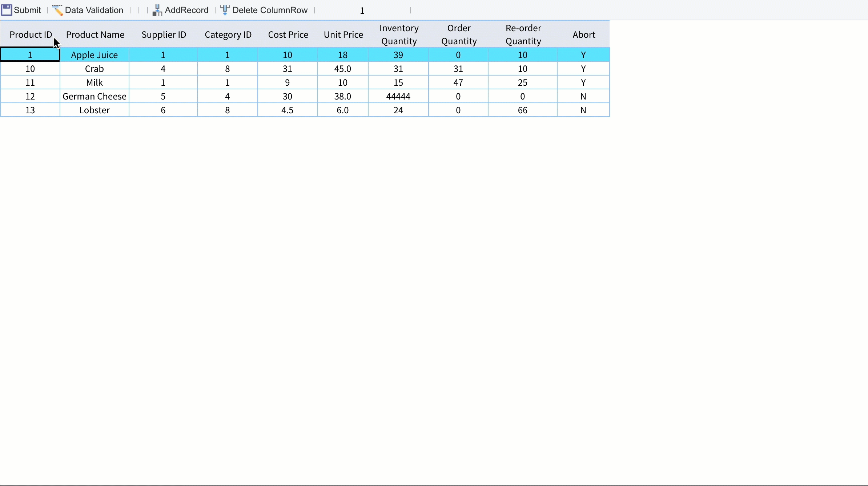Click the Abort cell in Lobster row
This screenshot has width=868, height=486.
[x=583, y=110]
